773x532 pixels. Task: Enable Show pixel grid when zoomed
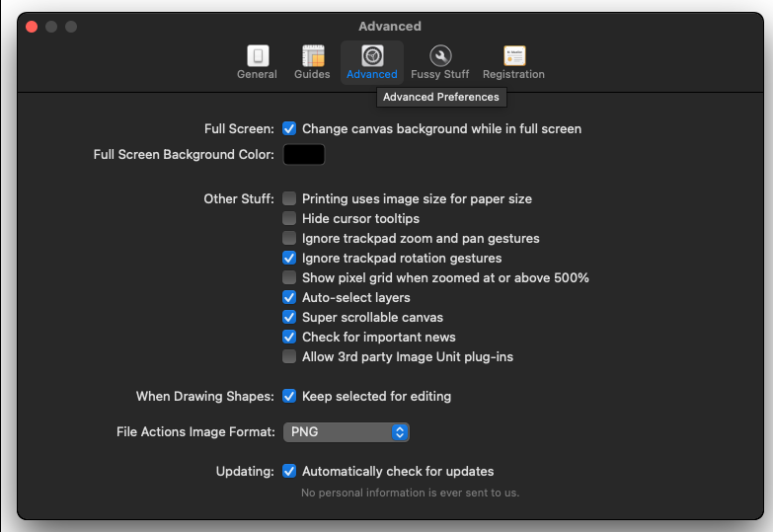coord(289,277)
